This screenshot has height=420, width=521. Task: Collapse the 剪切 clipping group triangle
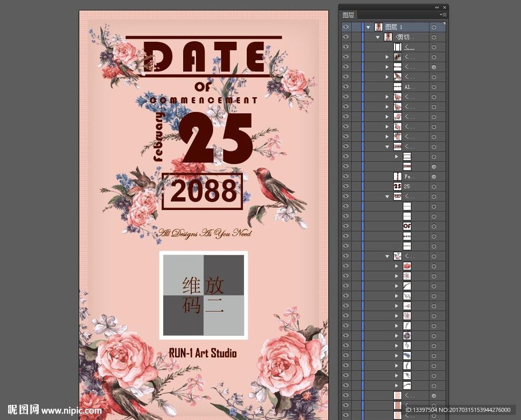click(378, 37)
